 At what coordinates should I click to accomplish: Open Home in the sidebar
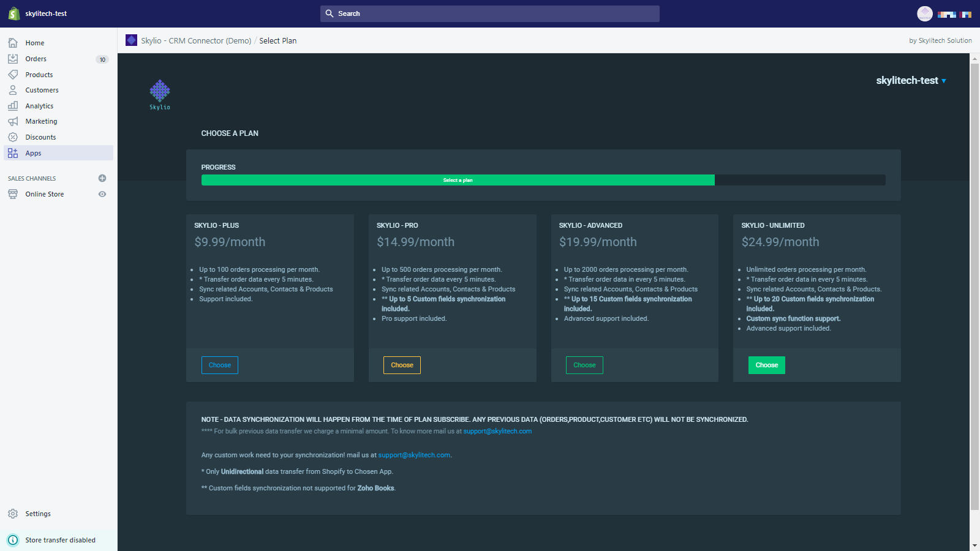35,43
